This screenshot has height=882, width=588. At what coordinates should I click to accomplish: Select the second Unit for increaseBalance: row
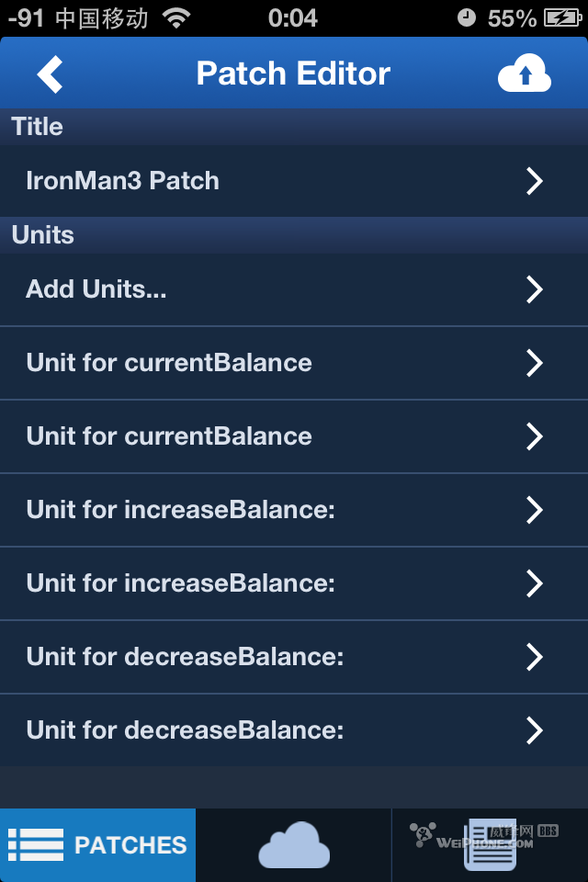point(294,583)
